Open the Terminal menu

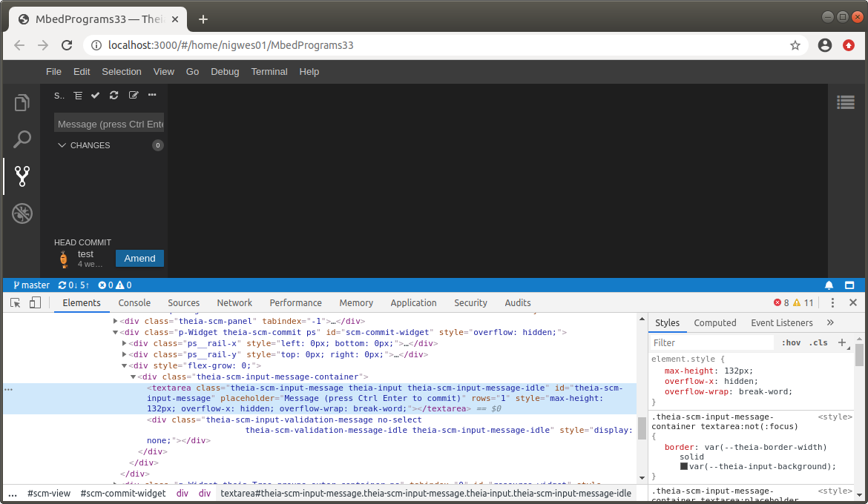click(x=269, y=71)
